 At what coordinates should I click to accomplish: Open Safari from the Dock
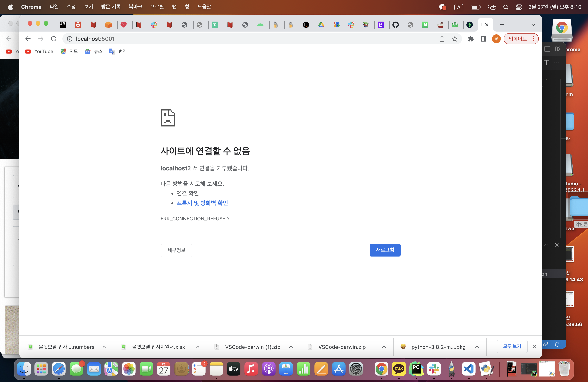[59, 369]
